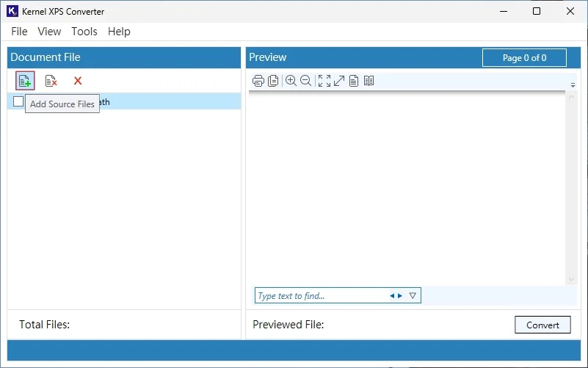Click the print icon in Preview toolbar
This screenshot has width=588, height=368.
tap(258, 81)
